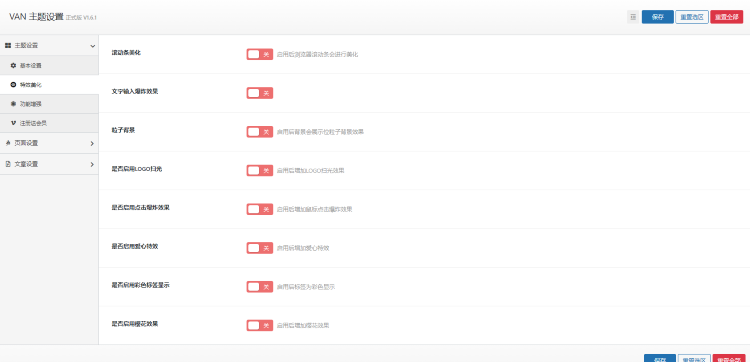Screen dimensions: 750x362
Task: Click the top 重置本区 button
Action: 692,17
